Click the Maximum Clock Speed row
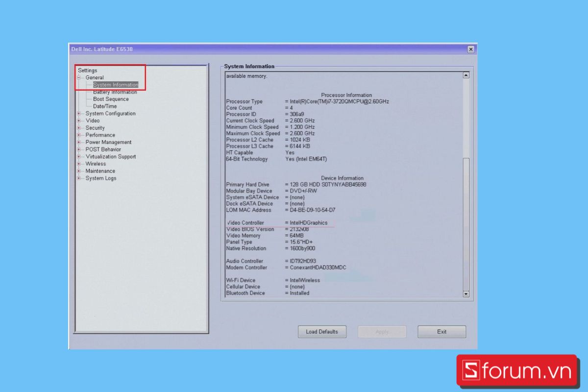 coord(270,133)
